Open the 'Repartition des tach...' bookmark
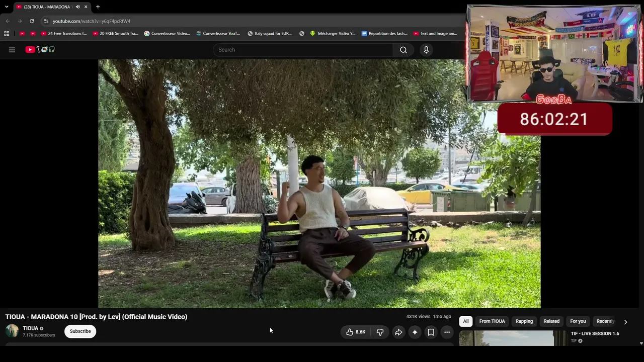 [x=384, y=34]
